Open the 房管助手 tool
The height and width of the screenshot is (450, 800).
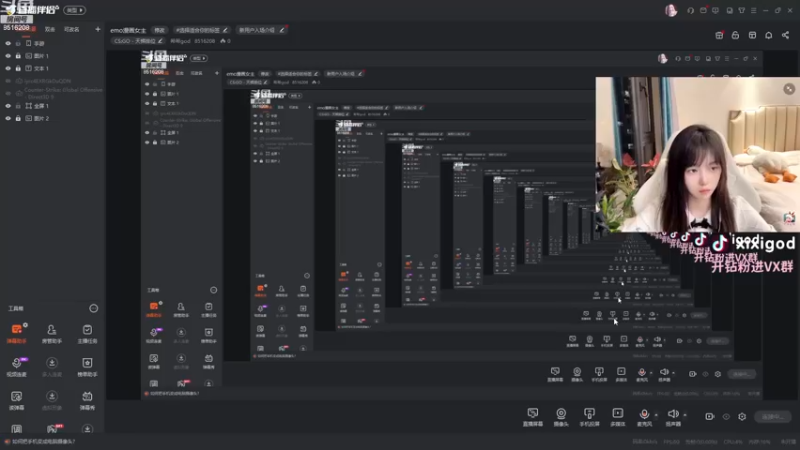coord(52,333)
